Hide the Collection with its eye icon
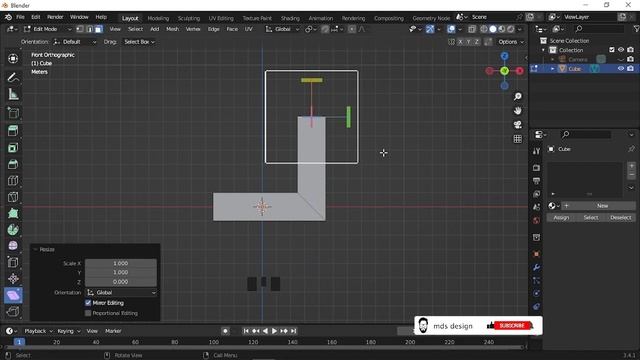This screenshot has width=640, height=360. 621,50
